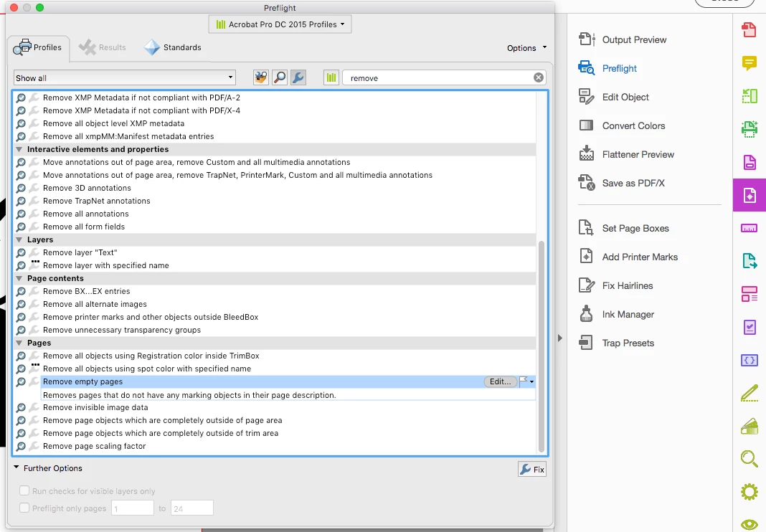Click the magnifier icon beside Remove 3D annotations
This screenshot has width=766, height=532.
click(21, 188)
